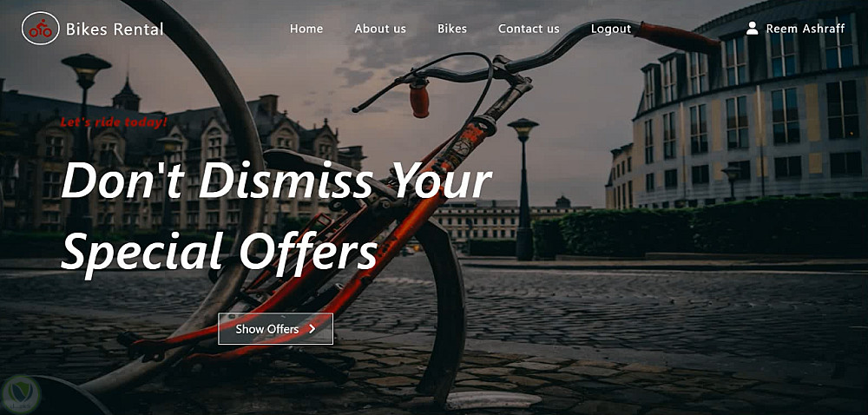Open the Bikes menu item

click(451, 29)
